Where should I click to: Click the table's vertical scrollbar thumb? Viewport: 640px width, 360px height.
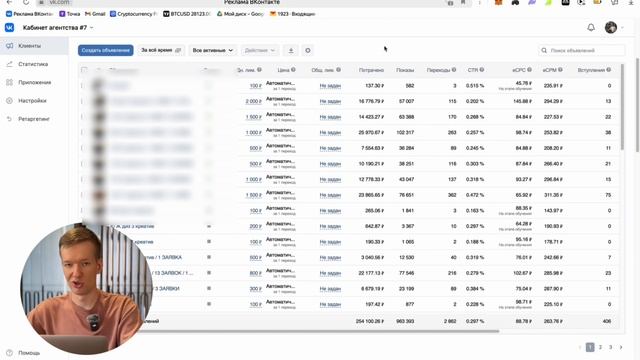pos(622,107)
